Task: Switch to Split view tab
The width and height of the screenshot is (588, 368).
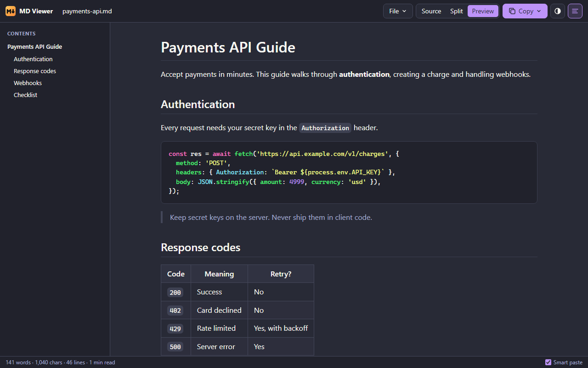Action: [457, 11]
